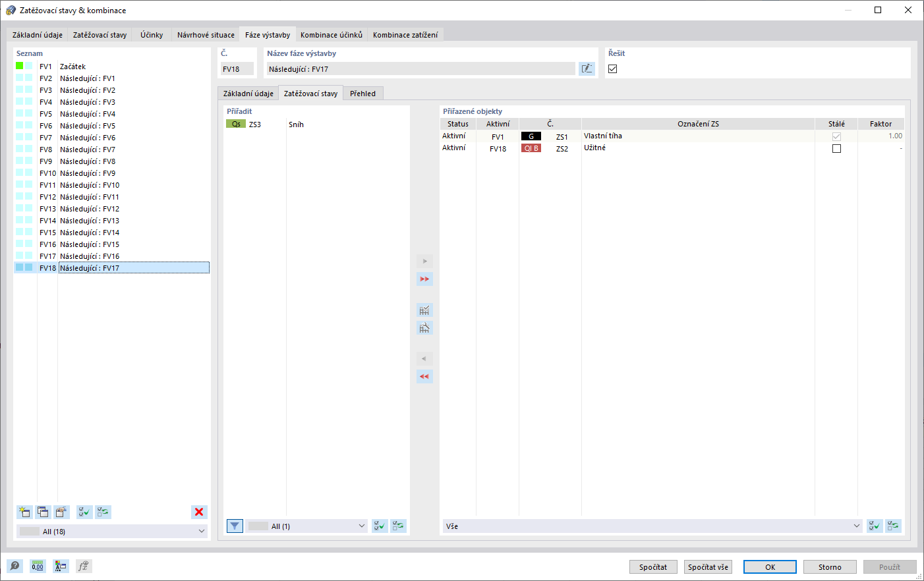
Task: Select all items in Seznam list
Action: [84, 512]
